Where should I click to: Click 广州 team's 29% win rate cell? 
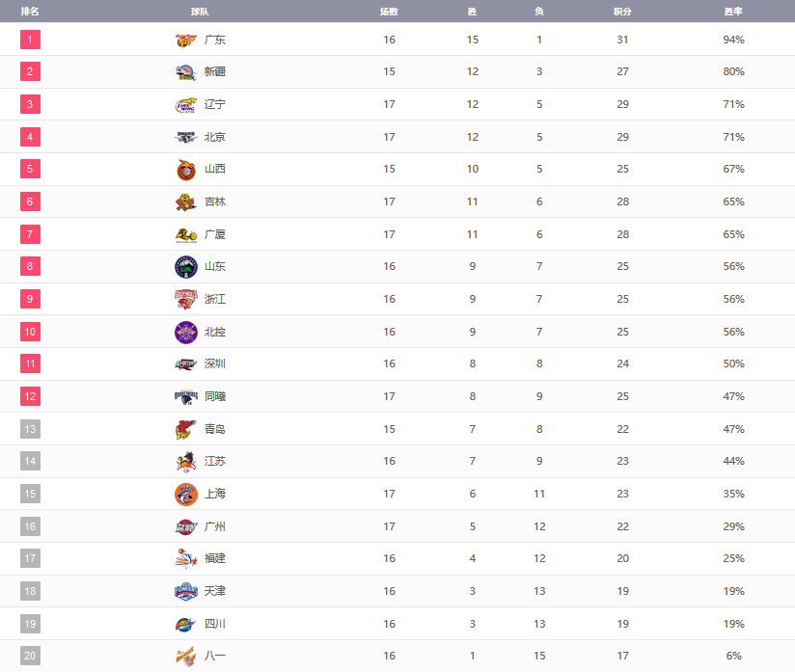coord(733,526)
